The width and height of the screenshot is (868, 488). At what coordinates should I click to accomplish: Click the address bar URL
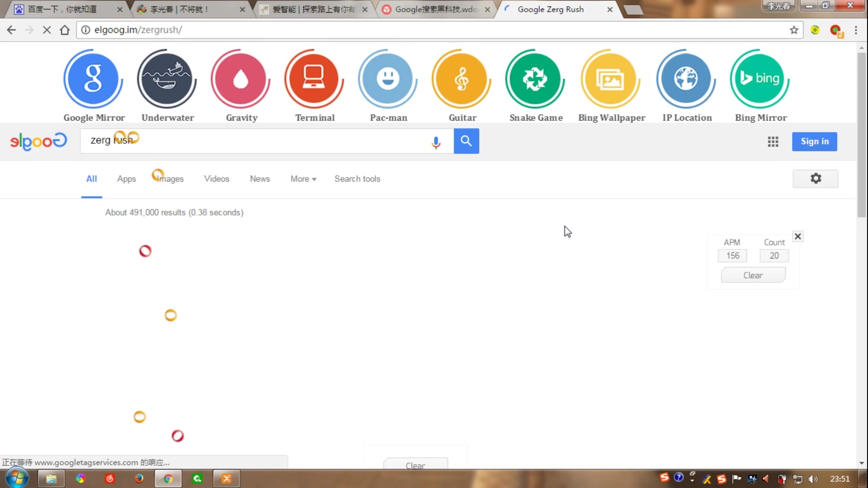tap(138, 30)
